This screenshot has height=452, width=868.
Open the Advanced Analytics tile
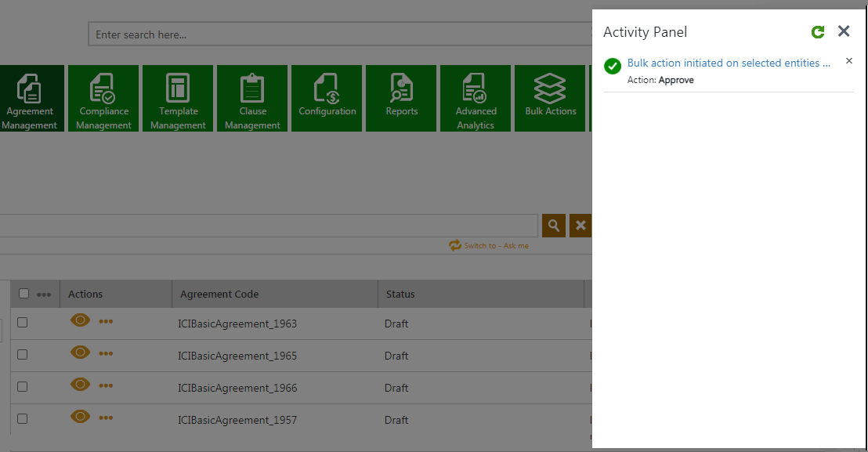476,98
